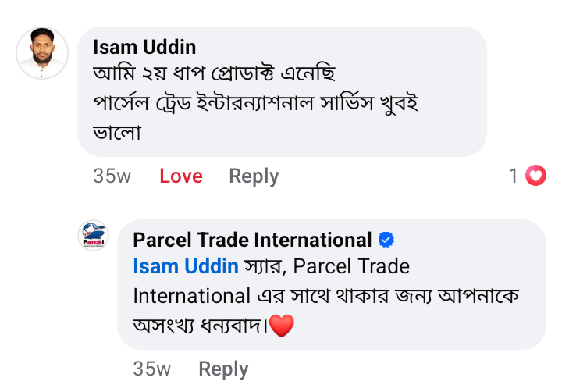Click the line starting 'পার্সেল ট্রেড ইন্টারন্যাশনাল'
The width and height of the screenshot is (562, 392).
(255, 103)
